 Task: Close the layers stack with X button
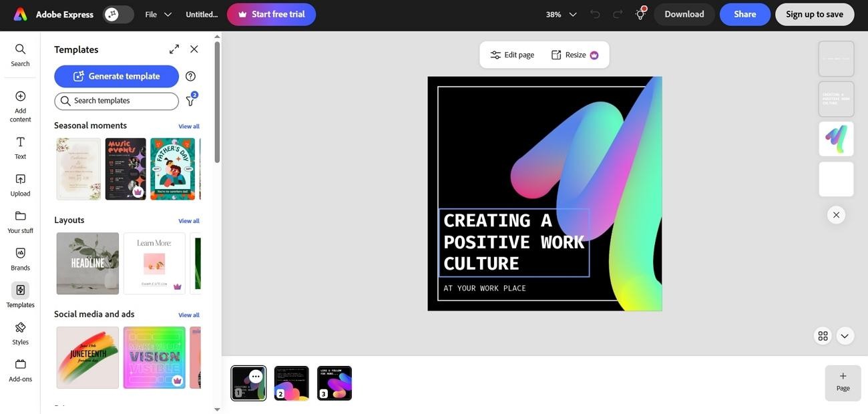836,215
